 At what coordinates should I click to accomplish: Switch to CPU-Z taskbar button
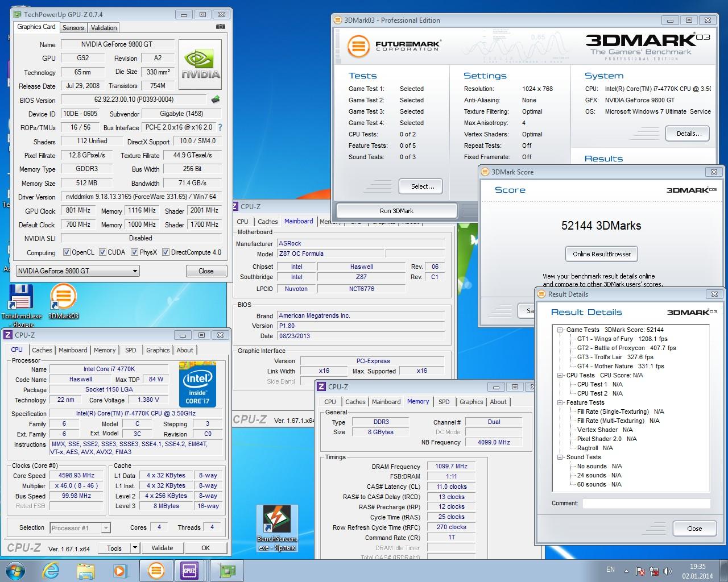click(189, 570)
